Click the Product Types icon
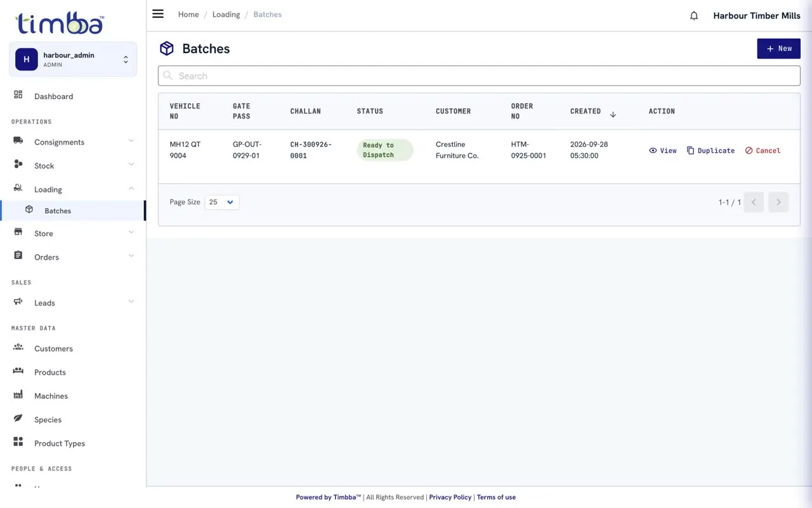Viewport: 812px width, 508px height. [x=18, y=442]
